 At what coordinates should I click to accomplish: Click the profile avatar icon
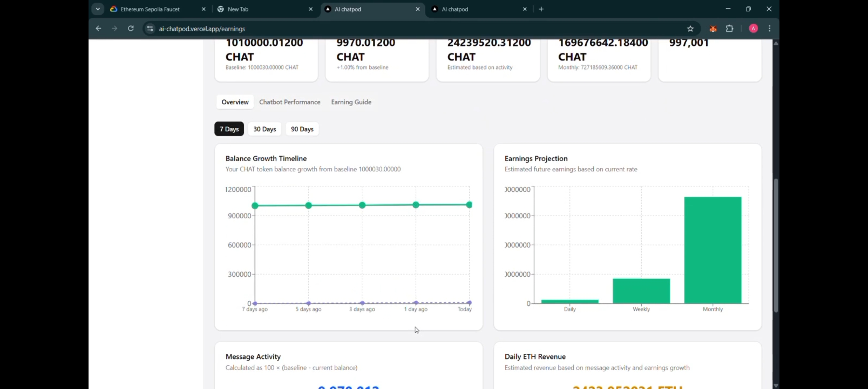[x=753, y=28]
